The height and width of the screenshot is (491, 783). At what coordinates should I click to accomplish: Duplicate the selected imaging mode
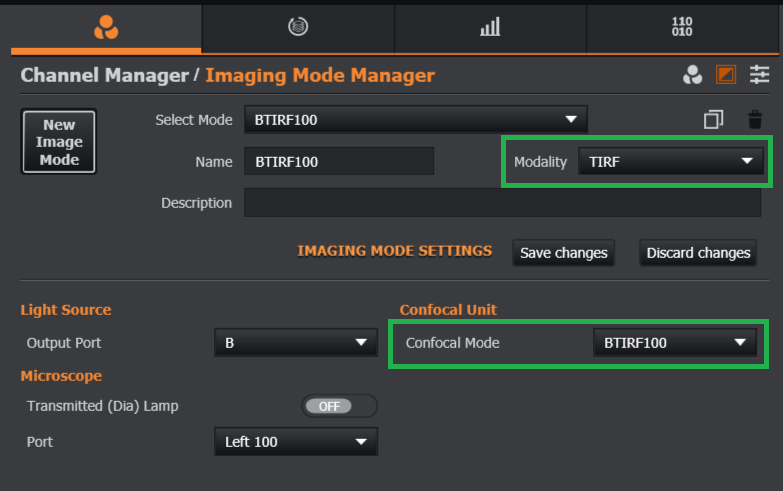point(713,120)
